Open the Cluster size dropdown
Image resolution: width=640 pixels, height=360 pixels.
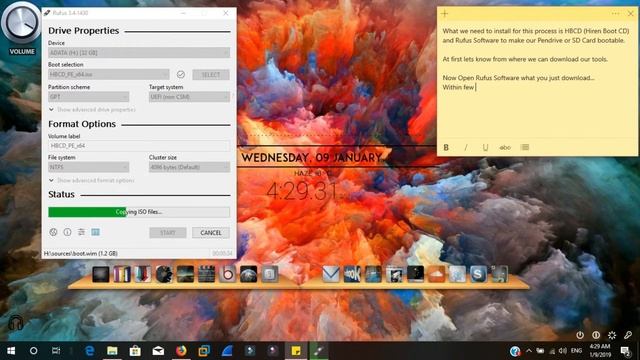189,167
